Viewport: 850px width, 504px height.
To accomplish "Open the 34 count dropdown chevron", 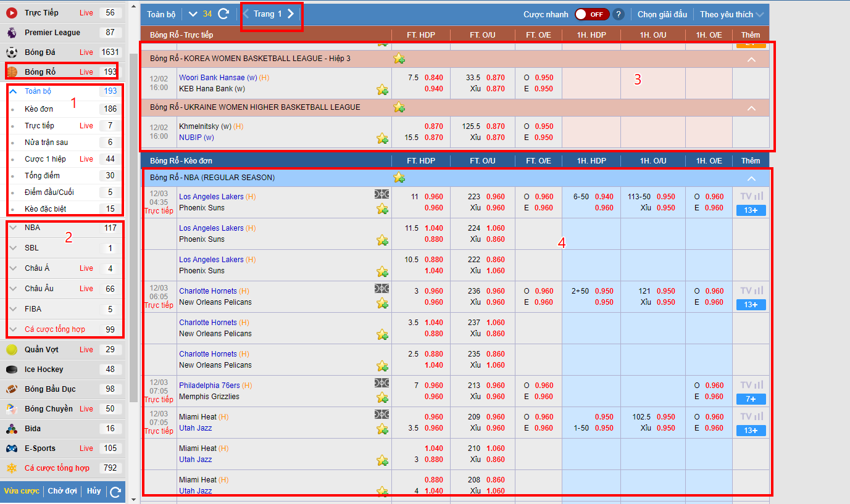I will [193, 14].
